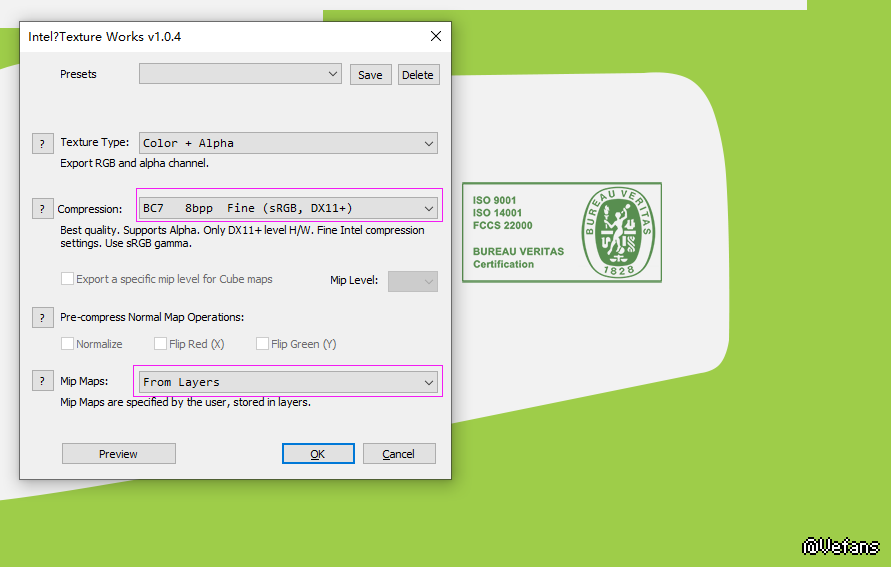Open help for Mip Maps
Screen dimensions: 891x567
43,381
